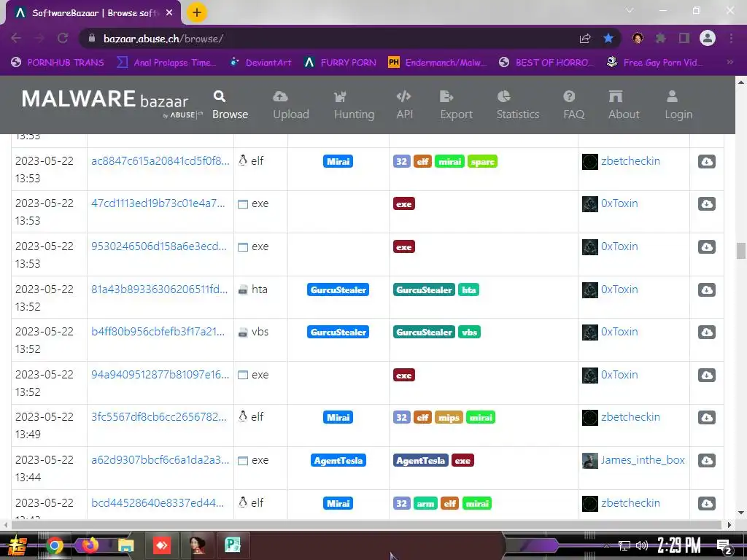Viewport: 747px width, 560px height.
Task: Go back to previous page
Action: (x=16, y=38)
